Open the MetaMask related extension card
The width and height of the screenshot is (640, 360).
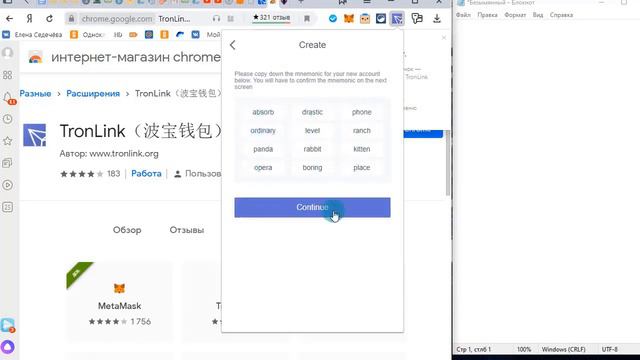pos(119,301)
